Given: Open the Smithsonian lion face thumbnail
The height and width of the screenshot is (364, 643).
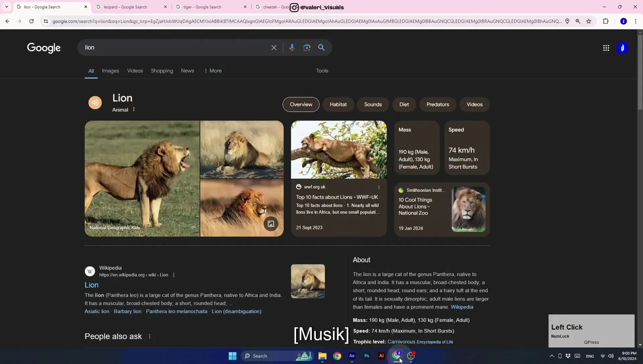Looking at the screenshot, I should click(469, 209).
